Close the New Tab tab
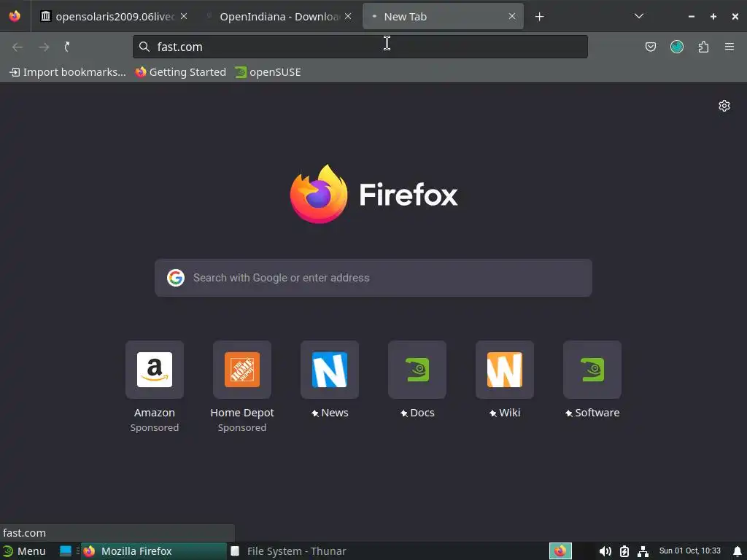 point(512,16)
